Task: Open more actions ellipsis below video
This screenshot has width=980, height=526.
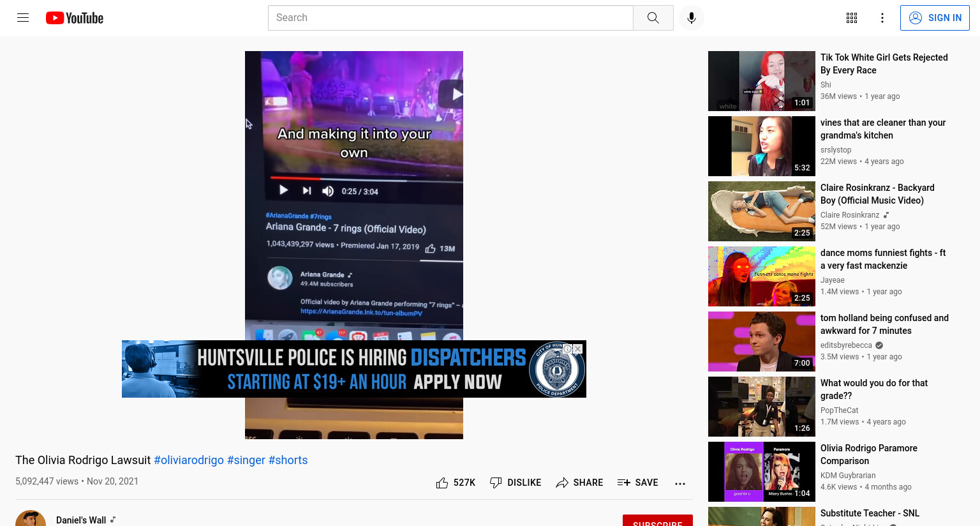Action: coord(680,483)
